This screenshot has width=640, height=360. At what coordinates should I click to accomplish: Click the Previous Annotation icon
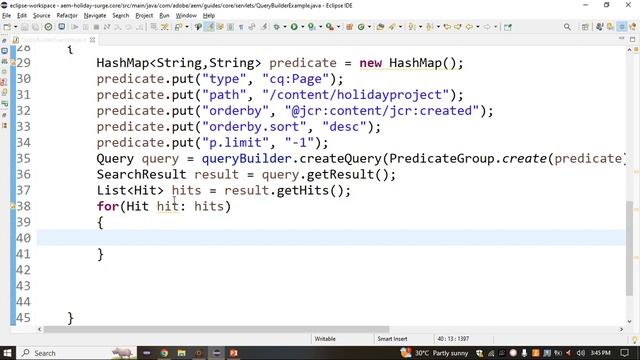coord(429,27)
